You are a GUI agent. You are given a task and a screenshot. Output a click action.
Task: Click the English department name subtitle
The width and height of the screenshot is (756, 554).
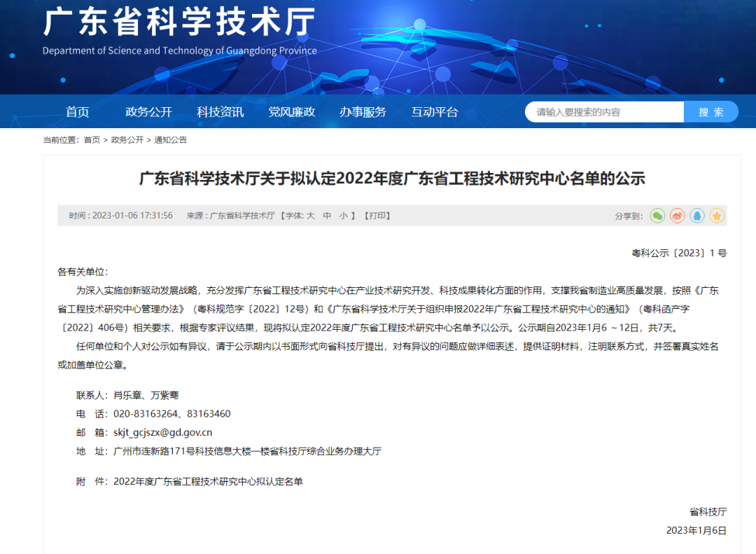click(179, 50)
